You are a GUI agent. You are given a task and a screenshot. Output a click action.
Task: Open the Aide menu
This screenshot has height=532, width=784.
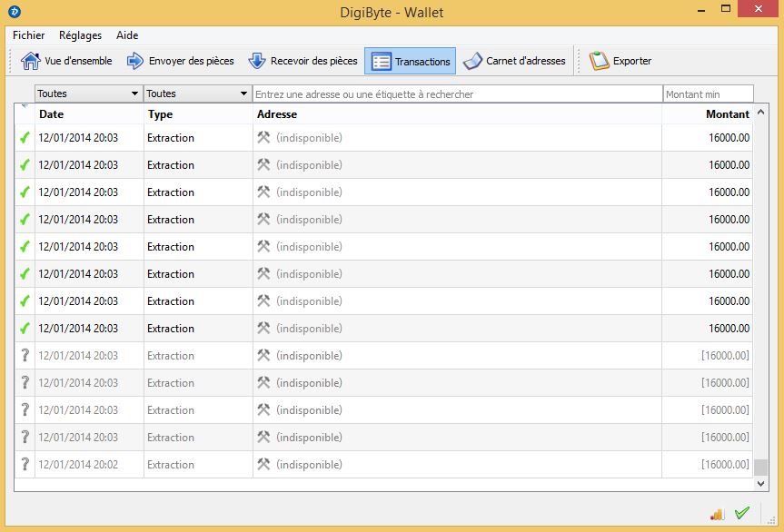click(x=127, y=35)
